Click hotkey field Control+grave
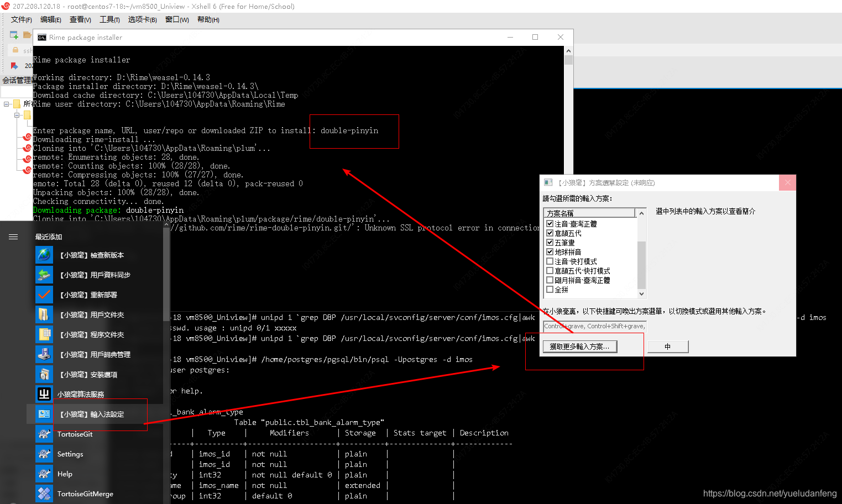This screenshot has height=504, width=842. [x=594, y=326]
